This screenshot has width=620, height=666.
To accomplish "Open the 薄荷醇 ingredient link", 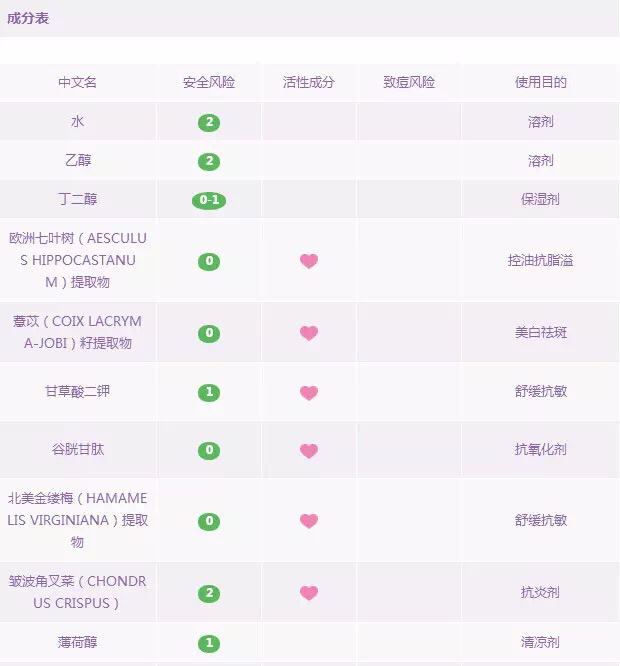I will [78, 642].
